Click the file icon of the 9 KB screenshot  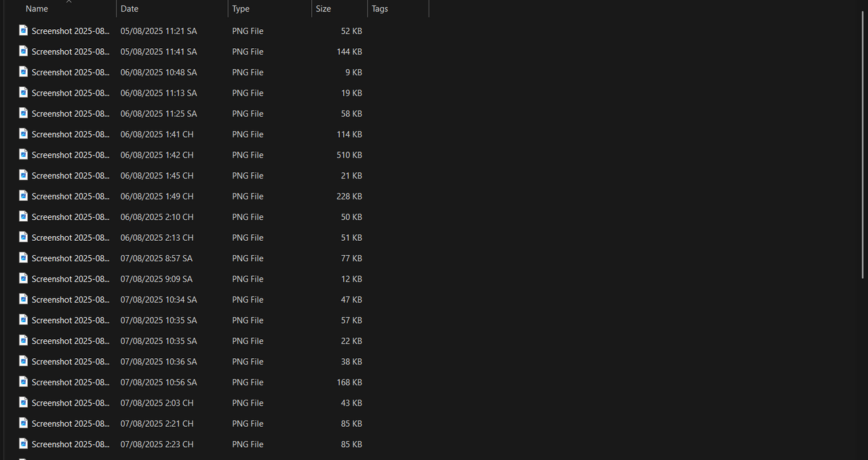(23, 72)
